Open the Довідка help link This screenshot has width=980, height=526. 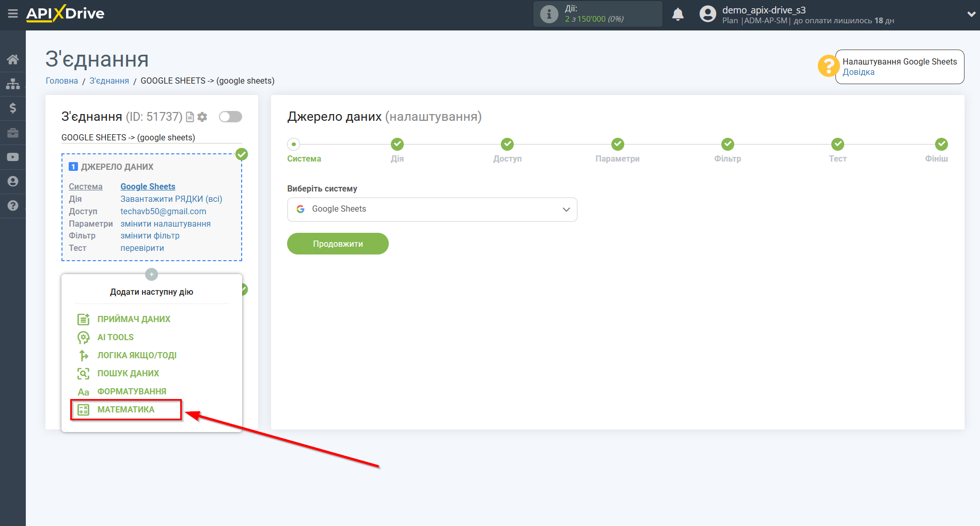click(x=858, y=72)
